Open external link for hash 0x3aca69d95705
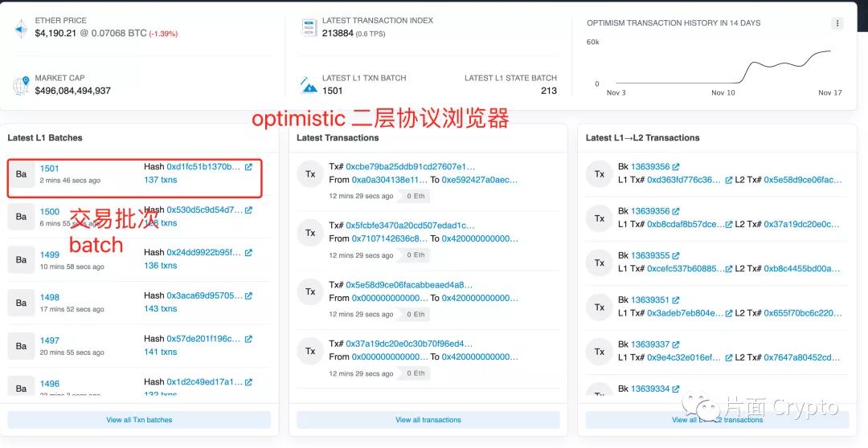Screen dimensions: 868x448 click(248, 296)
